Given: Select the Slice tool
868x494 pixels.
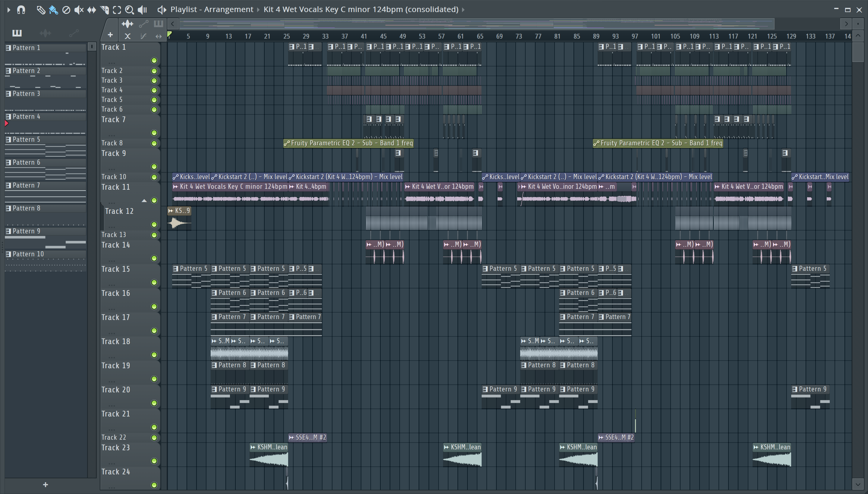Looking at the screenshot, I should point(104,10).
